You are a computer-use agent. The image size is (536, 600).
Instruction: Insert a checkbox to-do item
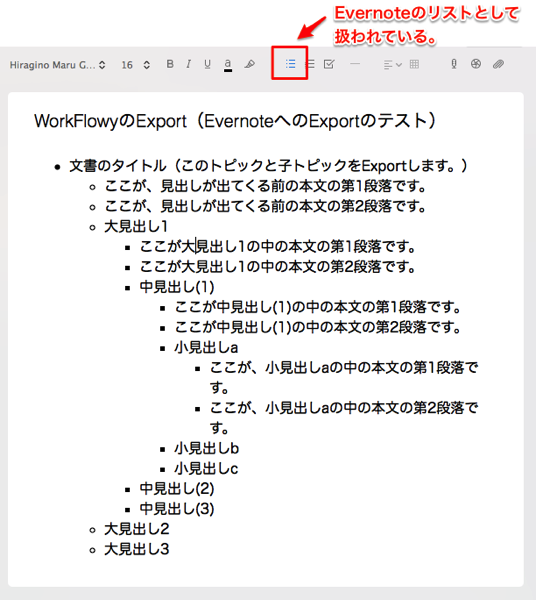point(329,64)
